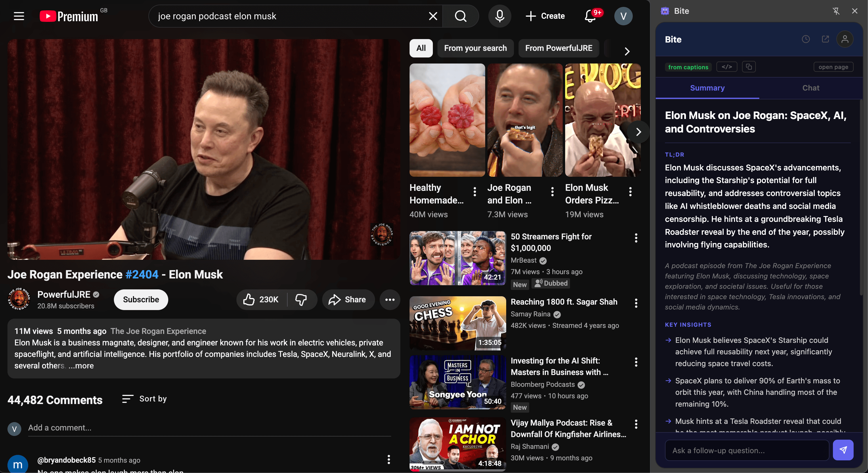Screen dimensions: 868x473
Task: Open Bite summary history clock icon
Action: pos(806,39)
